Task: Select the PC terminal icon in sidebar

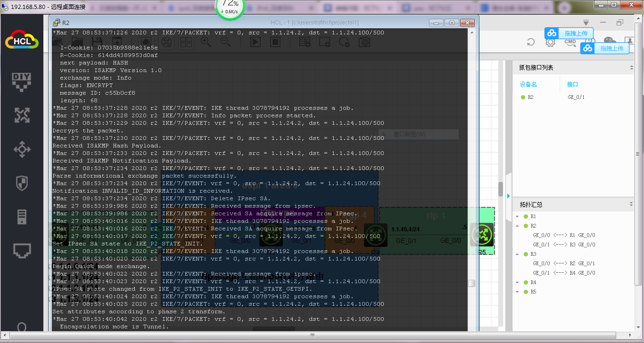Action: 22,251
